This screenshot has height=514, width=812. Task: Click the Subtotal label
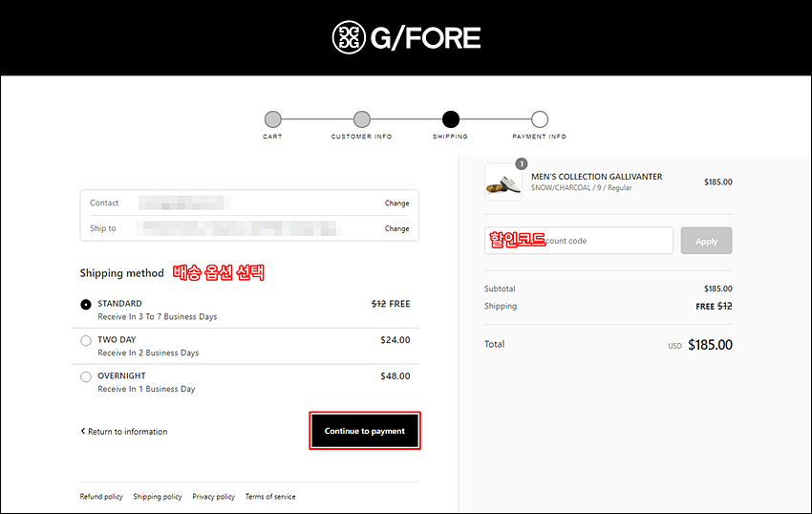pyautogui.click(x=500, y=289)
